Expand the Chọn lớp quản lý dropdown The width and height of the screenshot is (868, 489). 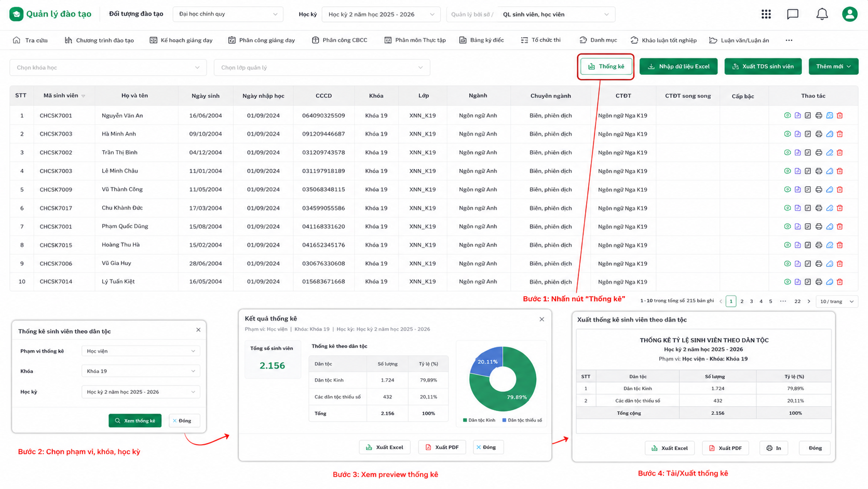click(x=322, y=68)
